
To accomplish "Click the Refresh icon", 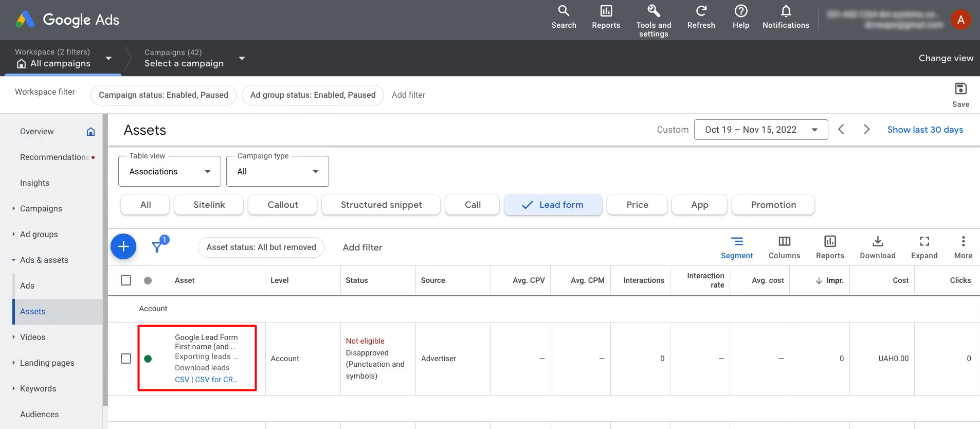I will click(x=701, y=11).
